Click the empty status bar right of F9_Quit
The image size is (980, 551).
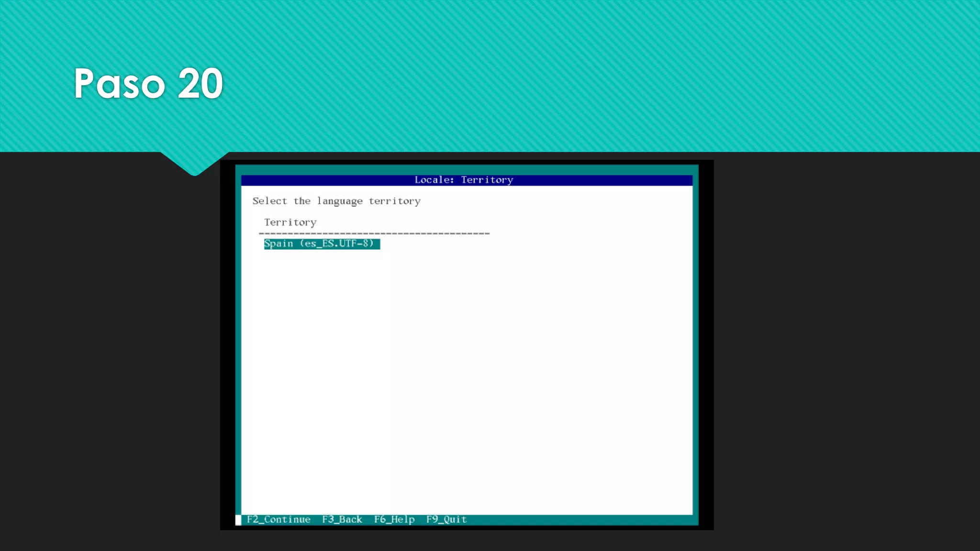[574, 520]
